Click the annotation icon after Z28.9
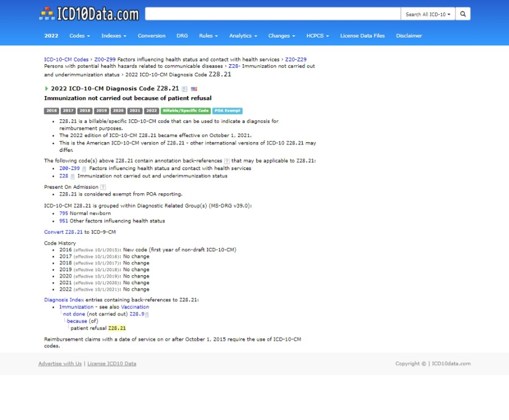This screenshot has width=509, height=420. (x=147, y=314)
